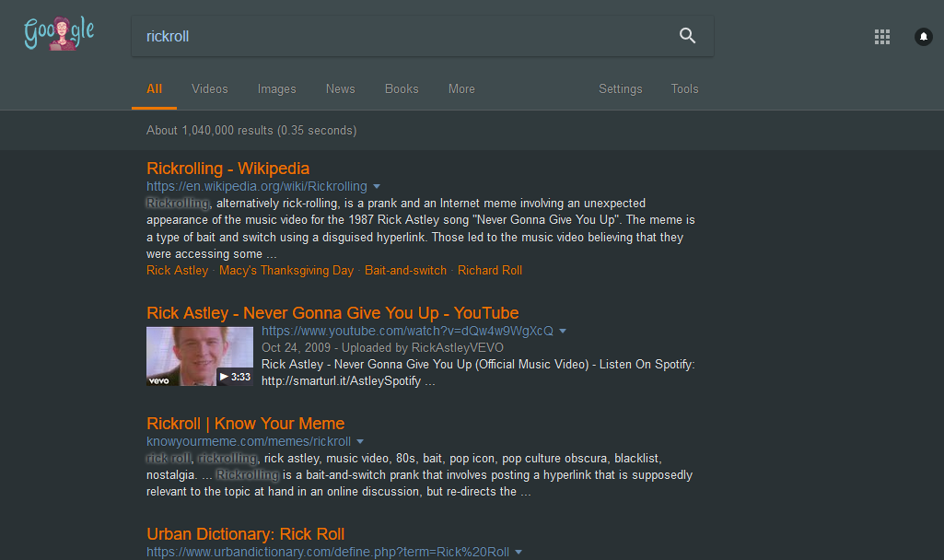Screen dimensions: 944x560
Task: Select the All tab
Action: point(154,89)
